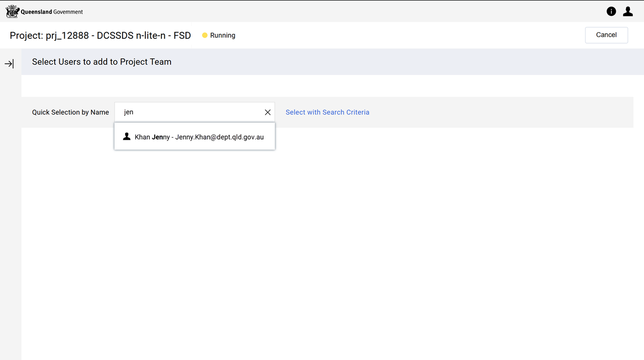Click the Queensland Government crest logo
The image size is (644, 360).
pyautogui.click(x=12, y=11)
